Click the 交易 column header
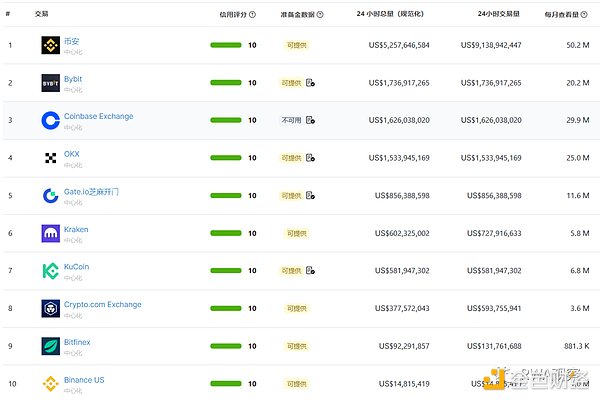The width and height of the screenshot is (600, 401). click(42, 15)
